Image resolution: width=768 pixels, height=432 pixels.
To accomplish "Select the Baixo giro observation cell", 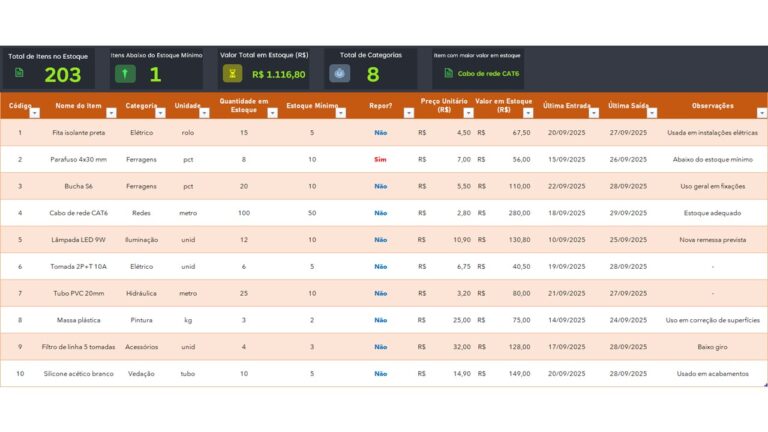I will coord(712,347).
